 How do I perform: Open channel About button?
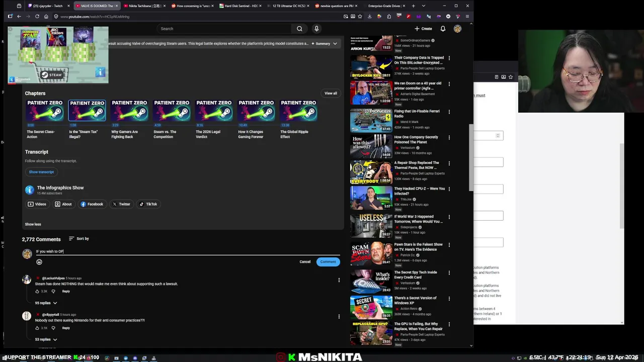click(63, 204)
